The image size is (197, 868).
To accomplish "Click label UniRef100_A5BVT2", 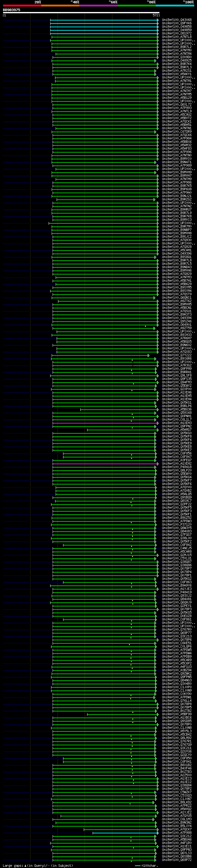I will (177, 118).
